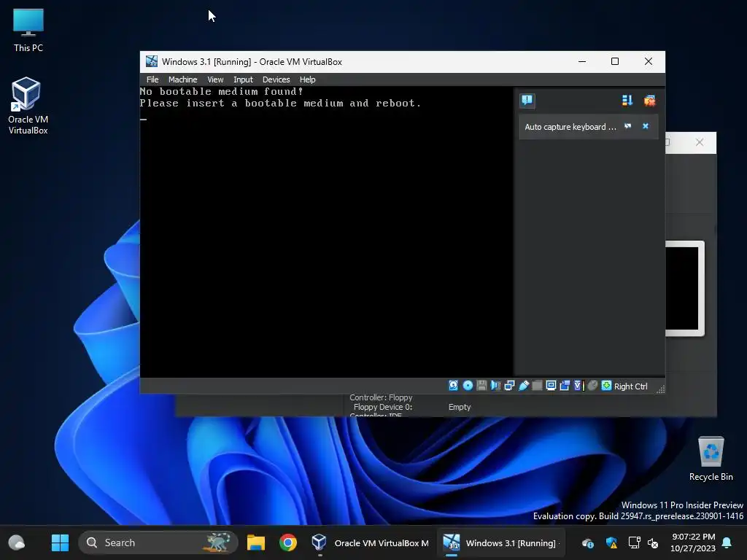
Task: Click the delete all notifications icon
Action: click(649, 101)
